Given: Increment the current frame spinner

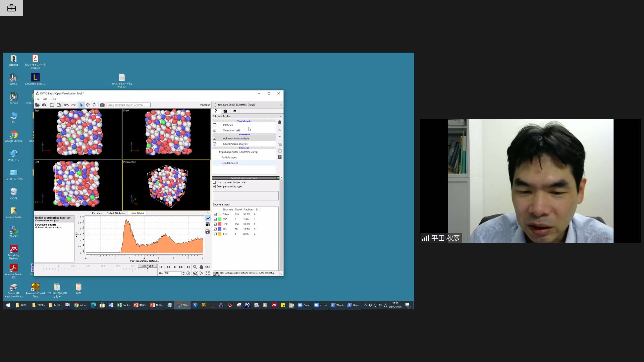Looking at the screenshot, I should pyautogui.click(x=183, y=272).
